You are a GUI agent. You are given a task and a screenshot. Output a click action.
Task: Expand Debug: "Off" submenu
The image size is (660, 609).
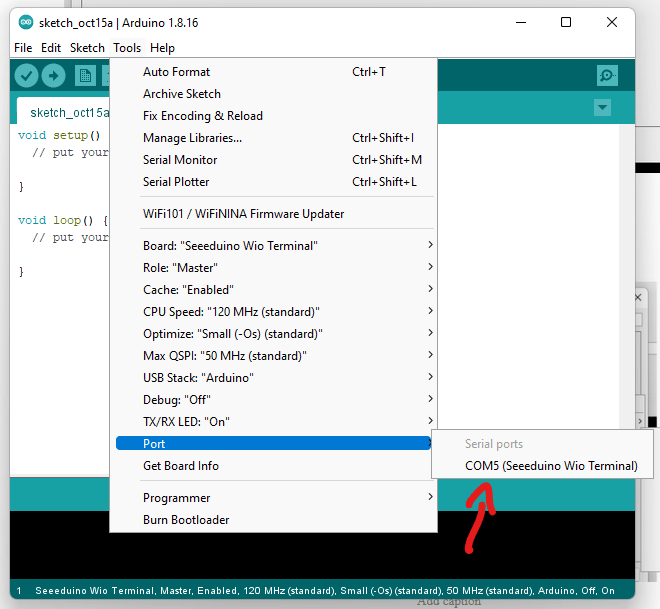point(273,400)
